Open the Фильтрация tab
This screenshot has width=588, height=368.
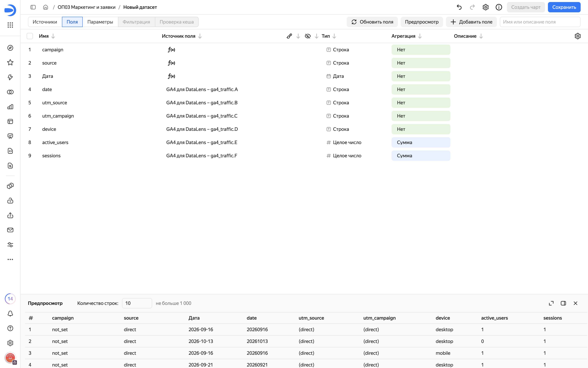click(x=136, y=22)
